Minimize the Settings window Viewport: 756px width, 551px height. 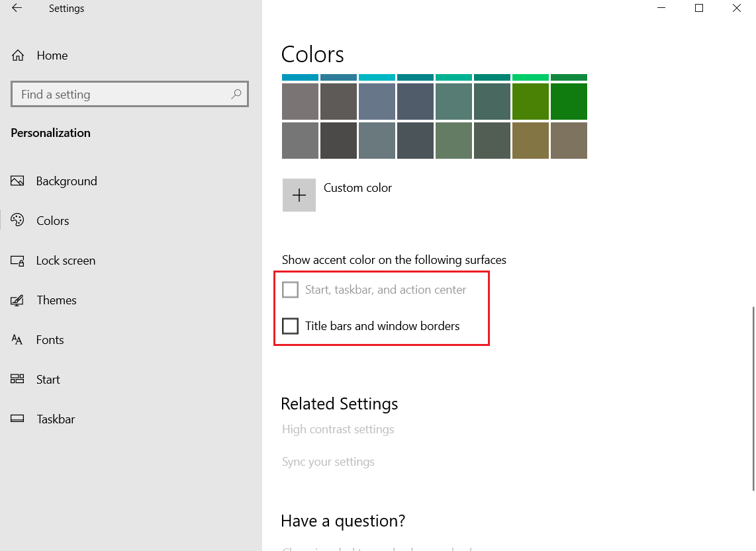pos(661,8)
